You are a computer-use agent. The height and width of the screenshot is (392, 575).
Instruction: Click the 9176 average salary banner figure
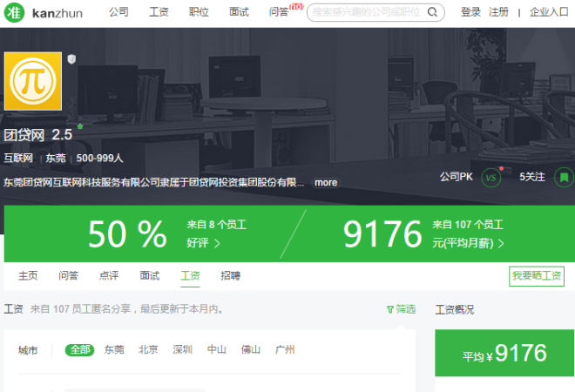tap(382, 234)
